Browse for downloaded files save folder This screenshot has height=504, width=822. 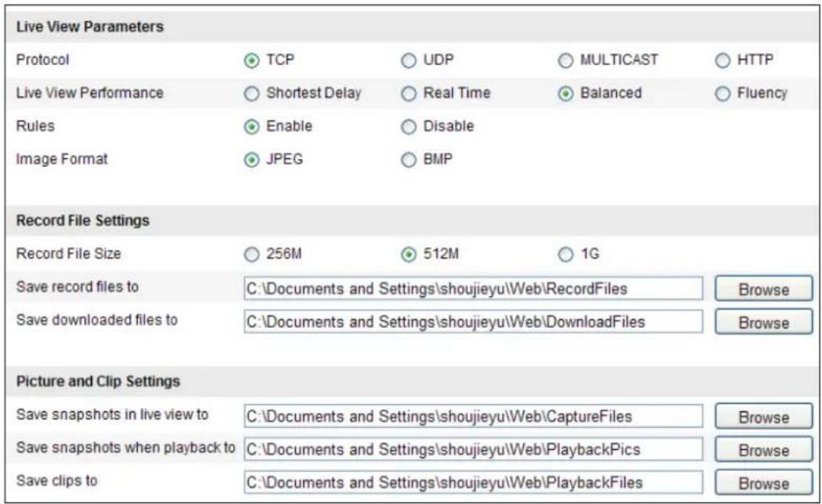(x=763, y=322)
